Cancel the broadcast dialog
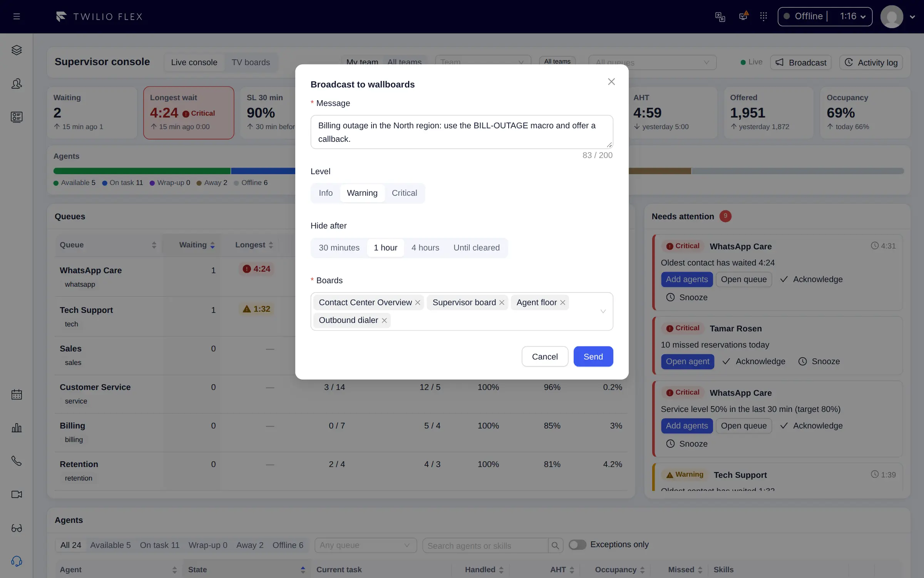Image resolution: width=924 pixels, height=578 pixels. point(545,356)
